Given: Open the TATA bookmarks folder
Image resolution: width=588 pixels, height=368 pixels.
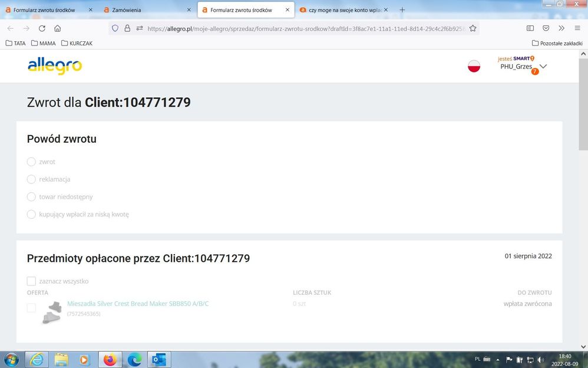Looking at the screenshot, I should [x=15, y=43].
